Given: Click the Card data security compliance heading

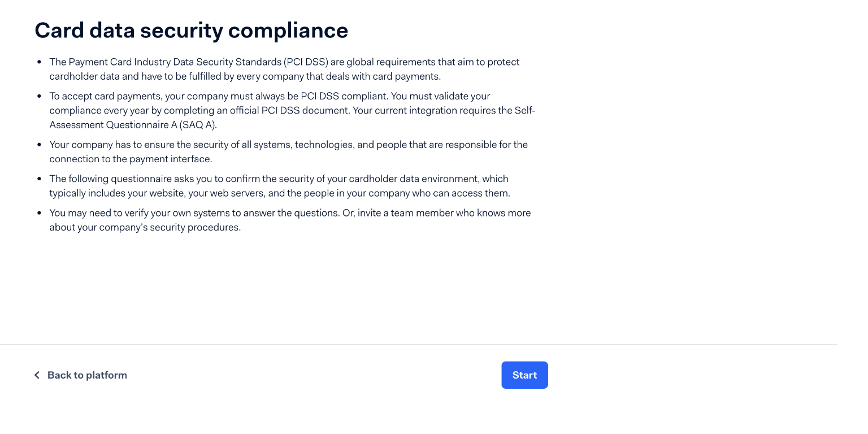Looking at the screenshot, I should [x=191, y=31].
